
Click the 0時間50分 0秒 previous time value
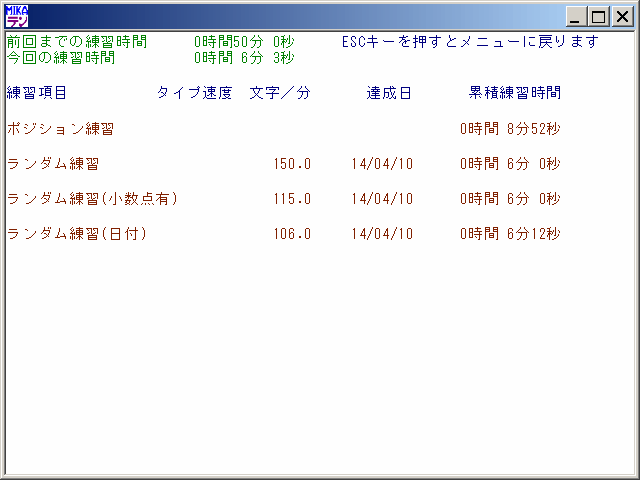pyautogui.click(x=244, y=42)
